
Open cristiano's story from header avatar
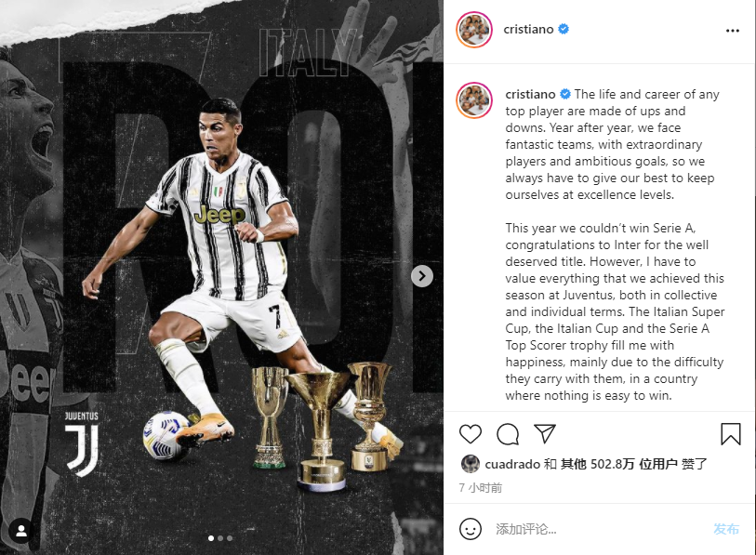474,30
